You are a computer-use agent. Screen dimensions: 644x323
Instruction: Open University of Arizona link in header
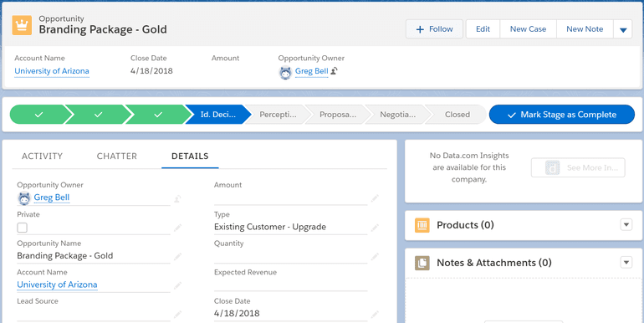(52, 71)
